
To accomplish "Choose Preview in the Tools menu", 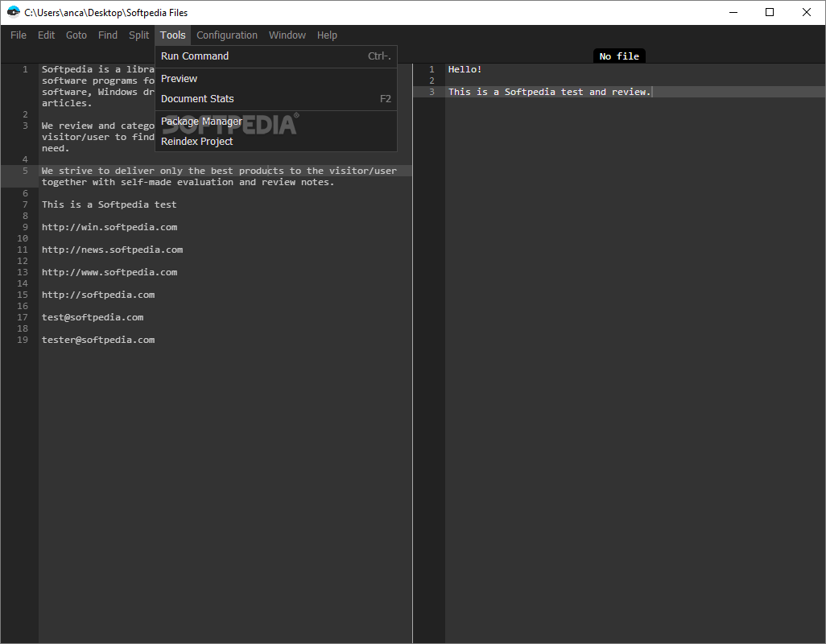I will pyautogui.click(x=276, y=78).
